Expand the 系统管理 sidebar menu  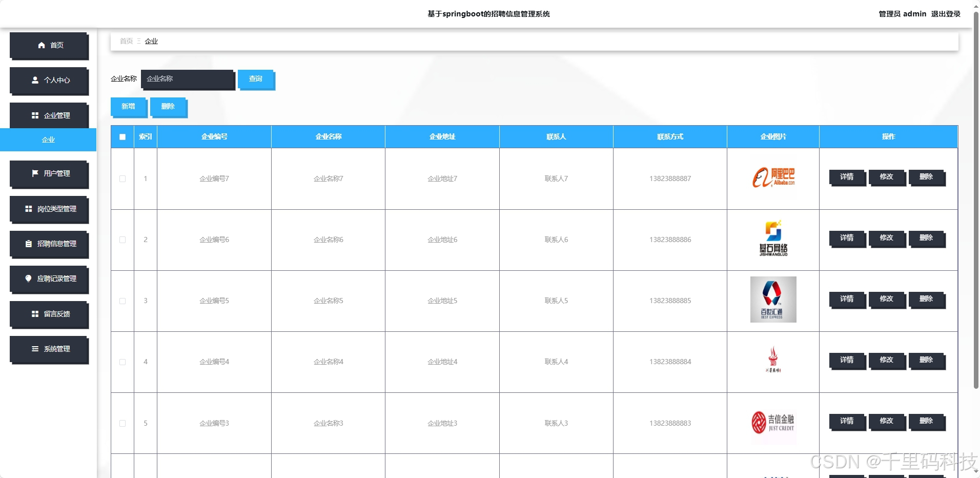click(x=49, y=349)
